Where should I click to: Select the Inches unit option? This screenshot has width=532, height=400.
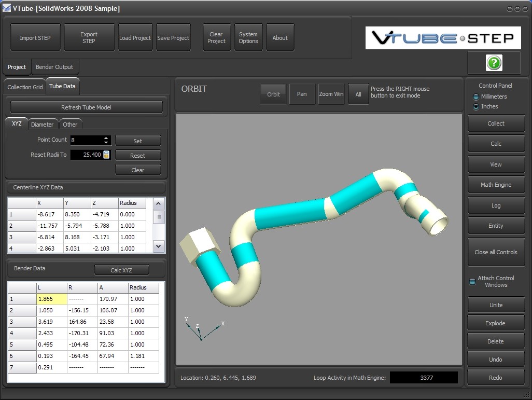click(477, 107)
